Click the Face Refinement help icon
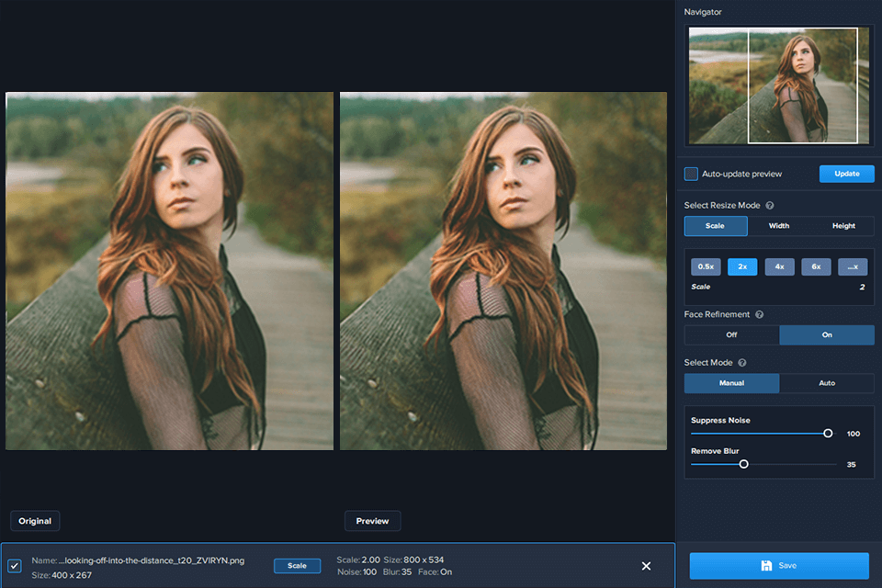Viewport: 882px width, 588px height. (x=759, y=314)
